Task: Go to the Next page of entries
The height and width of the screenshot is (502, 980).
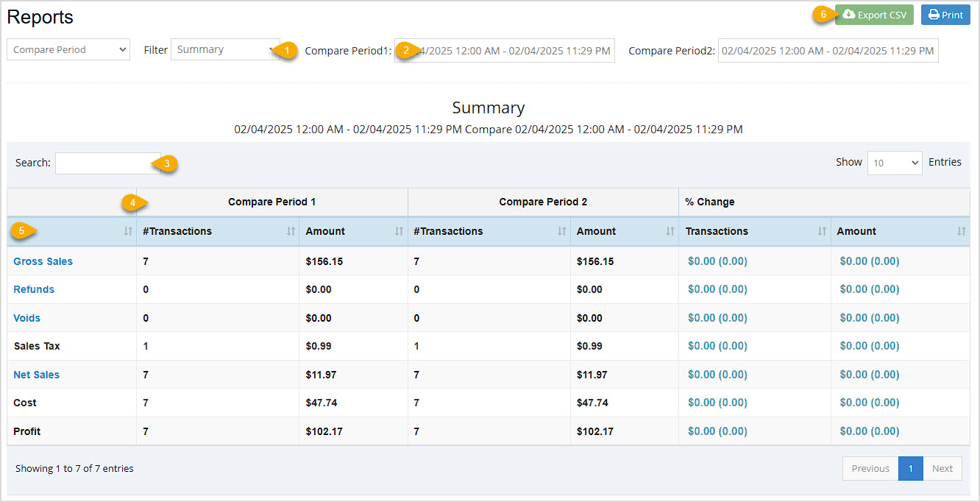Action: click(942, 468)
